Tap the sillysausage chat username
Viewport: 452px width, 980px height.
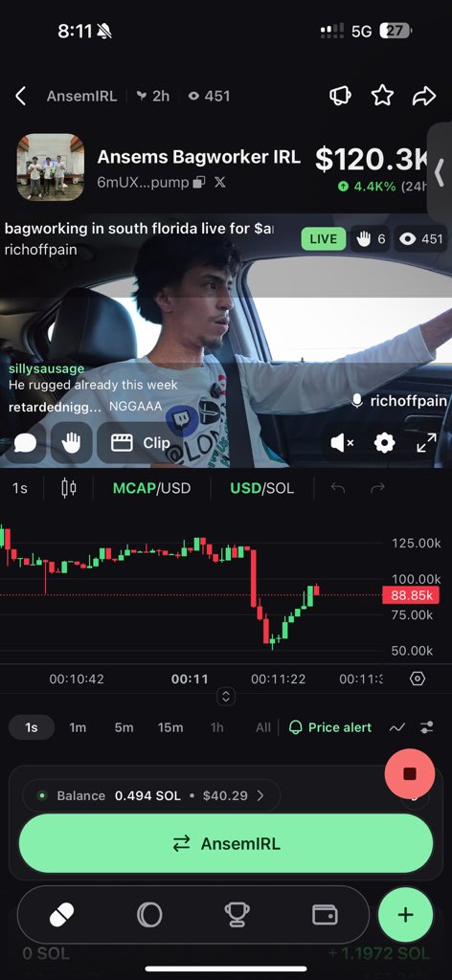[x=46, y=368]
